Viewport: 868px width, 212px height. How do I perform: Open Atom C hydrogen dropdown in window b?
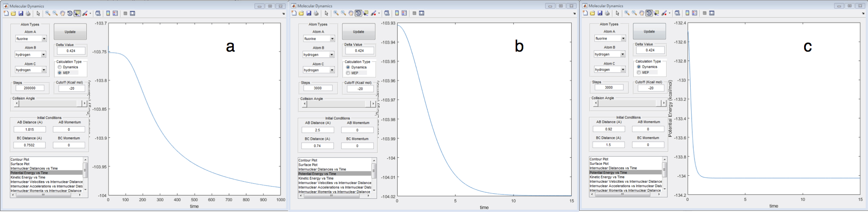coord(319,70)
